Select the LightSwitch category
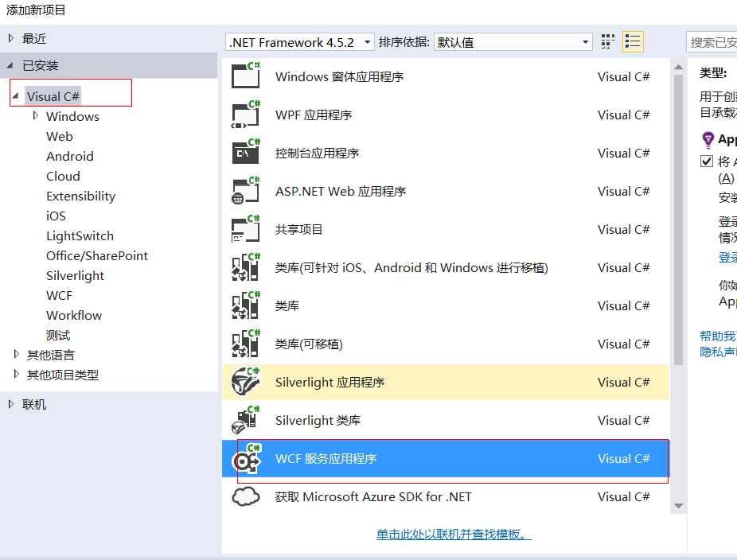This screenshot has height=560, width=737. point(80,235)
